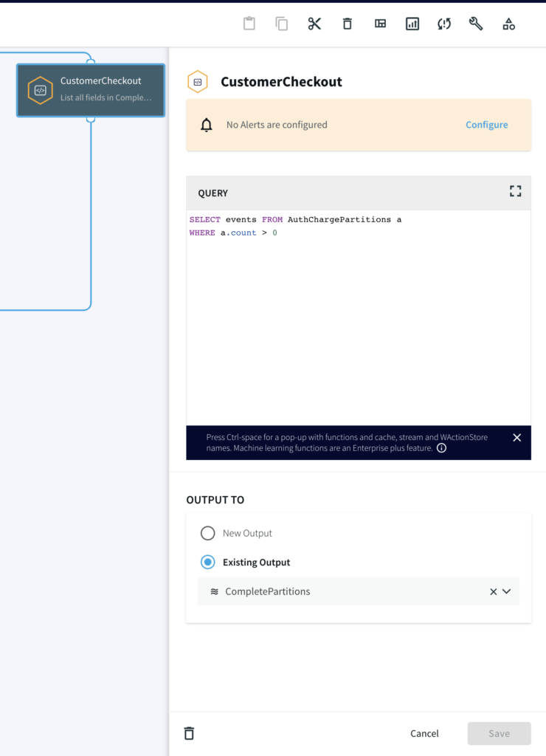This screenshot has width=546, height=756.
Task: Click the paste clipboard icon in toolbar
Action: pos(249,24)
